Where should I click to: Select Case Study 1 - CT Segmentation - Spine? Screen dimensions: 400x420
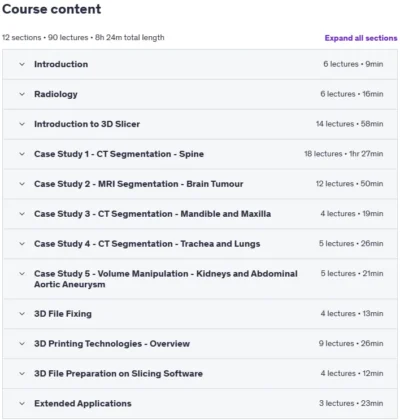coord(119,154)
